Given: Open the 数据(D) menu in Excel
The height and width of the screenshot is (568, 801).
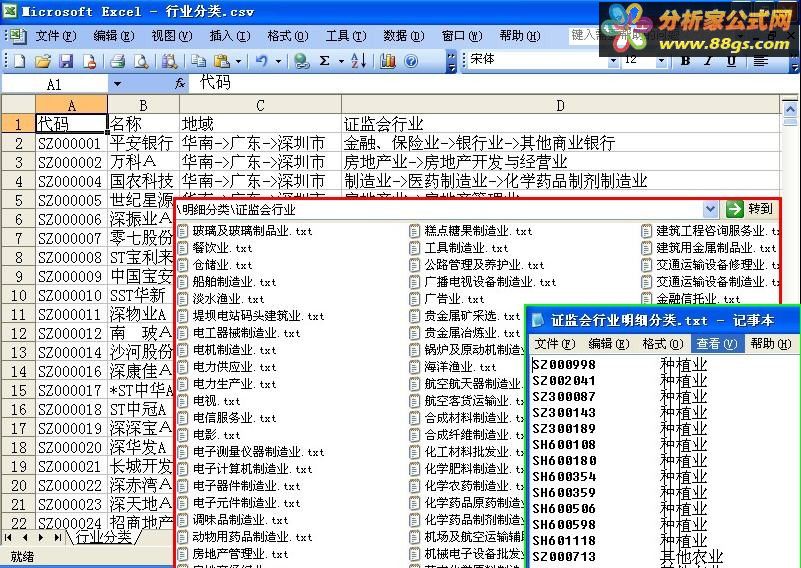Looking at the screenshot, I should point(404,36).
